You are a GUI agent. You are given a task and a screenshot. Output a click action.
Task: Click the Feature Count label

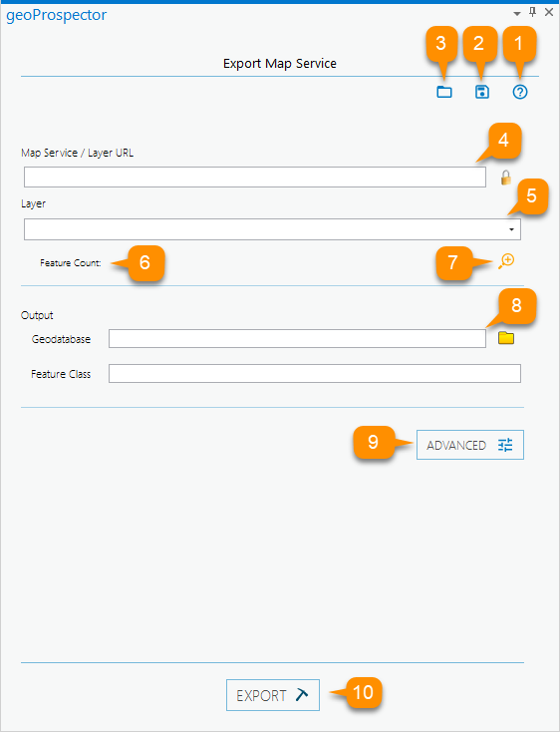71,263
